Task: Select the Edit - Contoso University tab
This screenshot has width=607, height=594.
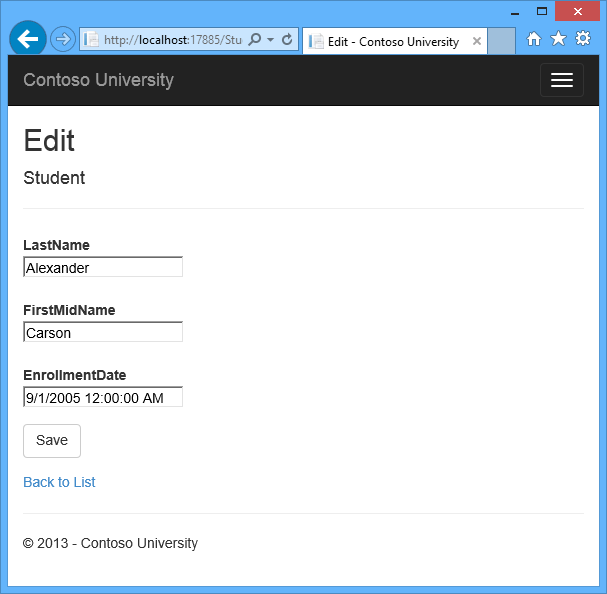Action: tap(392, 42)
